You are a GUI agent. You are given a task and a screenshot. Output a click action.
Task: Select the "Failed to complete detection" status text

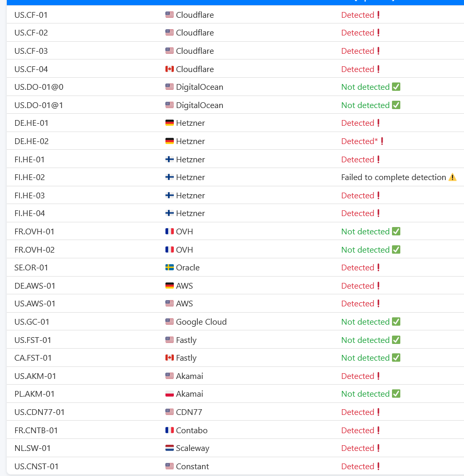[394, 177]
